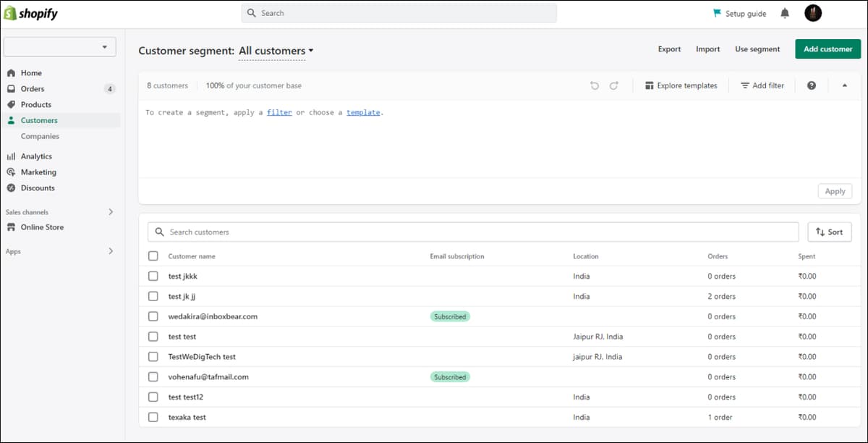Click the Orders count badge 4
Image resolution: width=868 pixels, height=443 pixels.
110,89
